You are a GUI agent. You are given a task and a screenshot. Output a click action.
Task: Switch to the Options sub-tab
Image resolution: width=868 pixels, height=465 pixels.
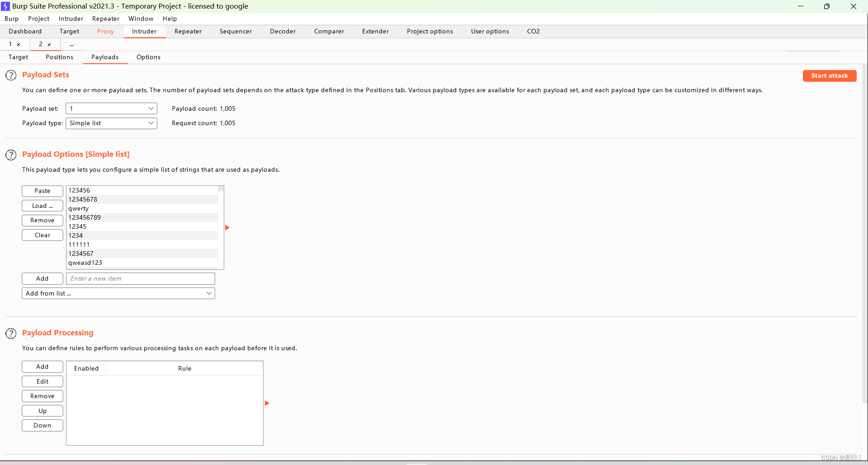tap(148, 57)
